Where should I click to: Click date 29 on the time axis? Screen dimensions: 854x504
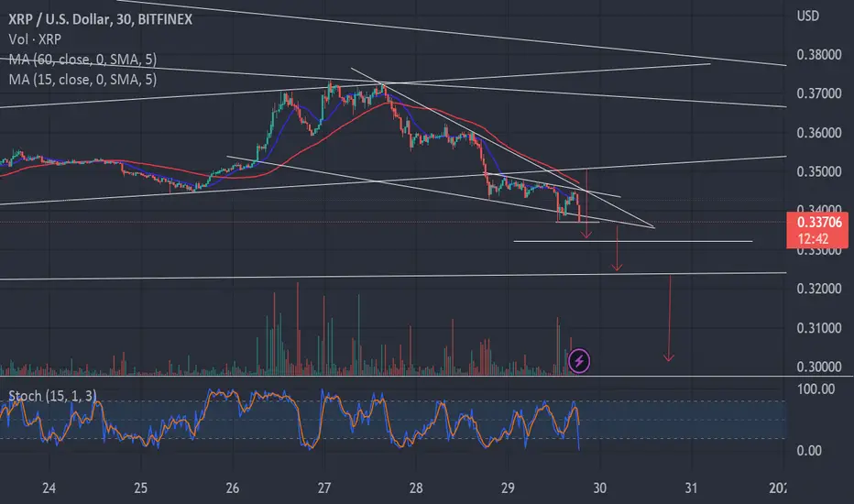[x=508, y=488]
